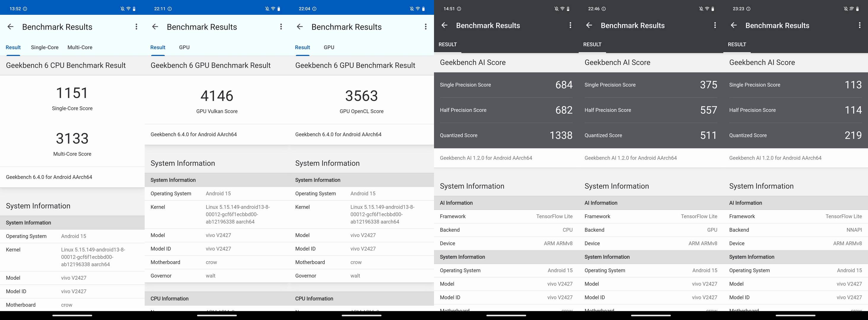Select Result tab on CPU Benchmark screen
The width and height of the screenshot is (868, 320).
(13, 47)
